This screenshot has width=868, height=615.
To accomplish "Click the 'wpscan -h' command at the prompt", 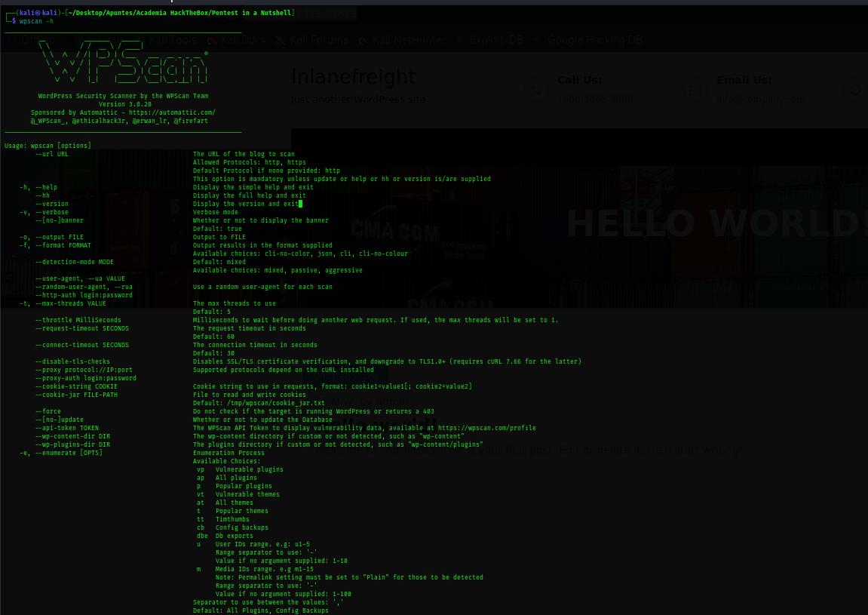I will [x=36, y=21].
